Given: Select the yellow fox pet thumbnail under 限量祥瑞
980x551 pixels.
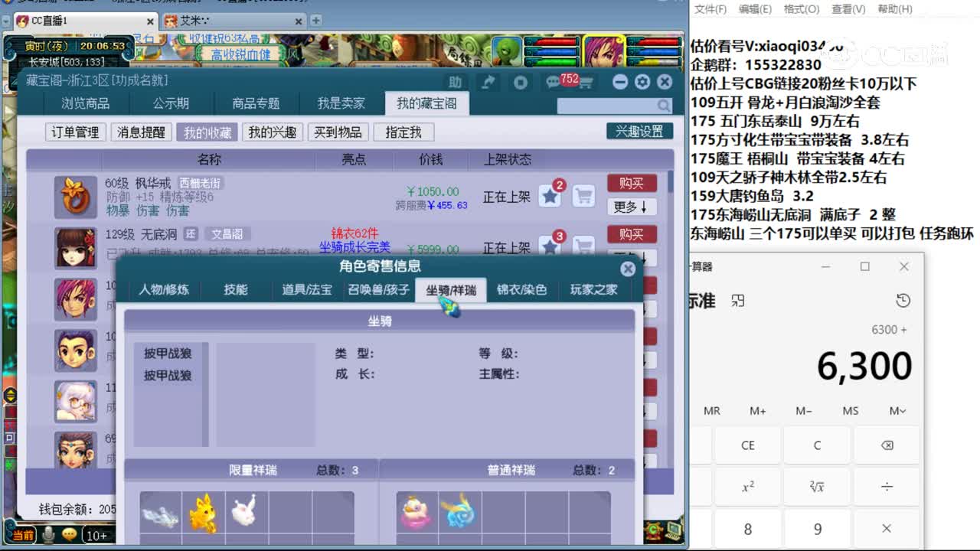Looking at the screenshot, I should 203,516.
